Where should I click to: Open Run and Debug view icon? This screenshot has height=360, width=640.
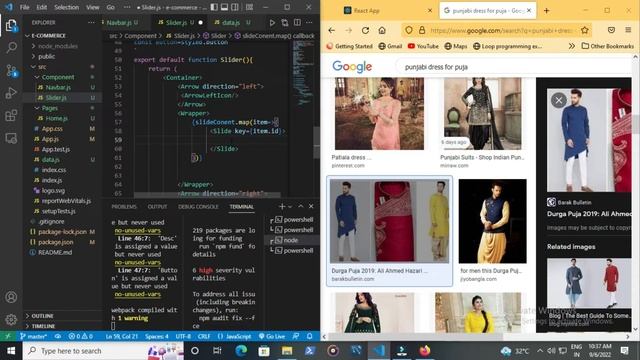click(x=11, y=93)
